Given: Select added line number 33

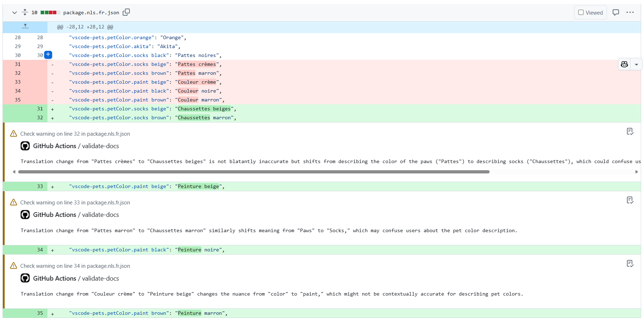Looking at the screenshot, I should point(40,186).
